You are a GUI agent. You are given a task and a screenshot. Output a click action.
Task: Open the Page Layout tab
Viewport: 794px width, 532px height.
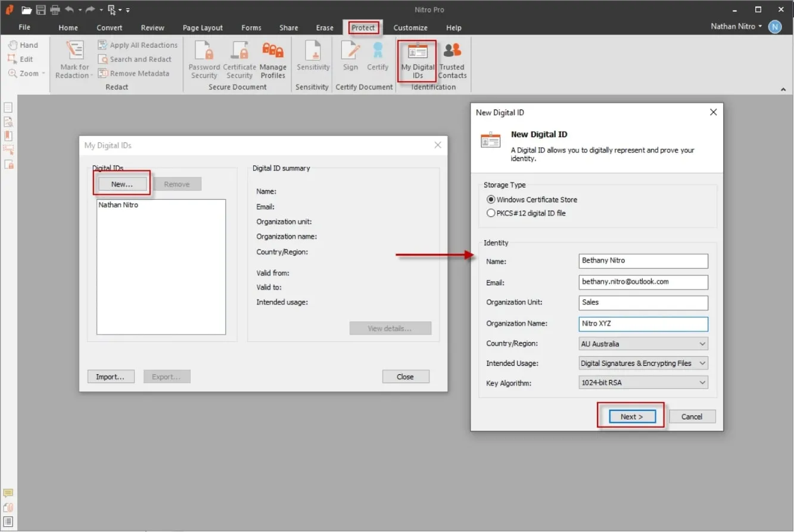[203, 27]
